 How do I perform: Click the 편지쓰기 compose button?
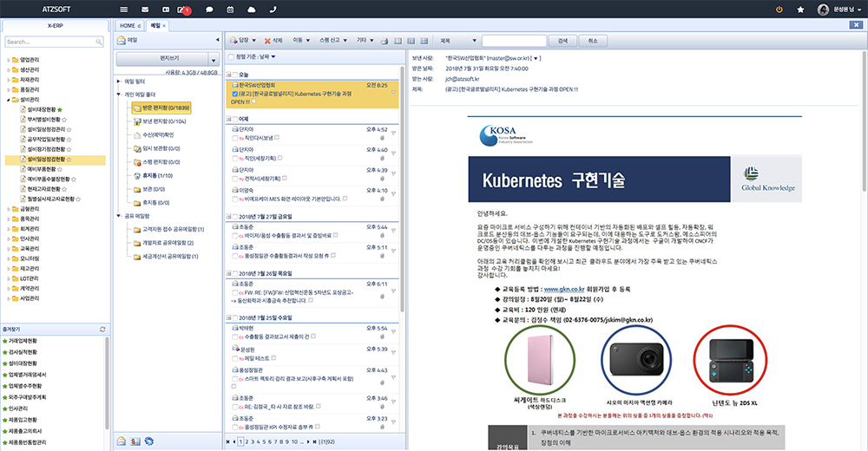[162, 59]
